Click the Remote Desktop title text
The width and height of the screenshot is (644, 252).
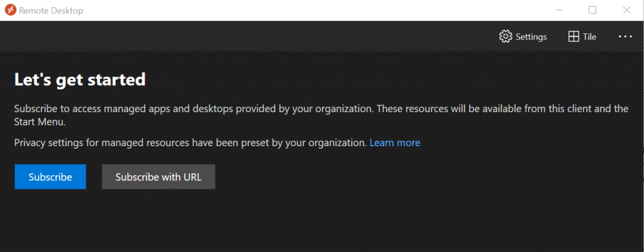pos(51,11)
